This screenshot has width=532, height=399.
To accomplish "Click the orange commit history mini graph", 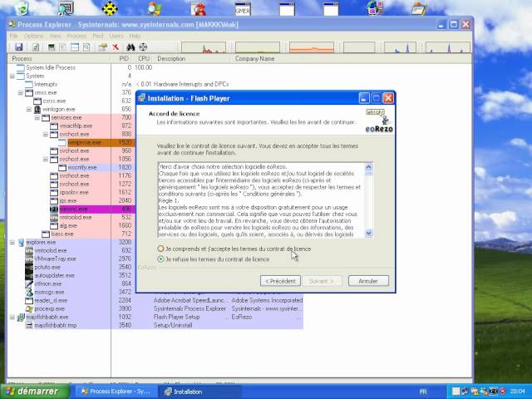I will (x=312, y=47).
